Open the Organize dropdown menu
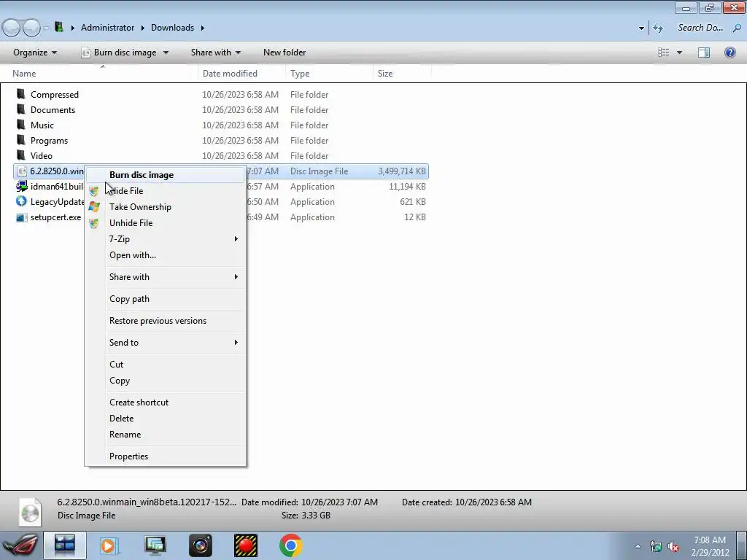This screenshot has height=560, width=747. pyautogui.click(x=35, y=52)
